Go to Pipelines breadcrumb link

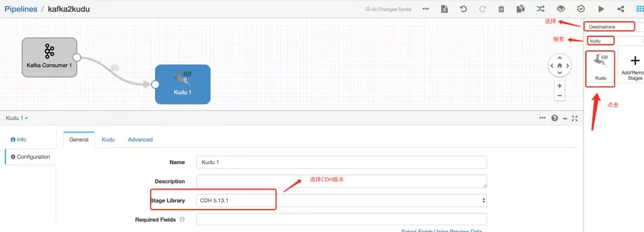(x=21, y=9)
